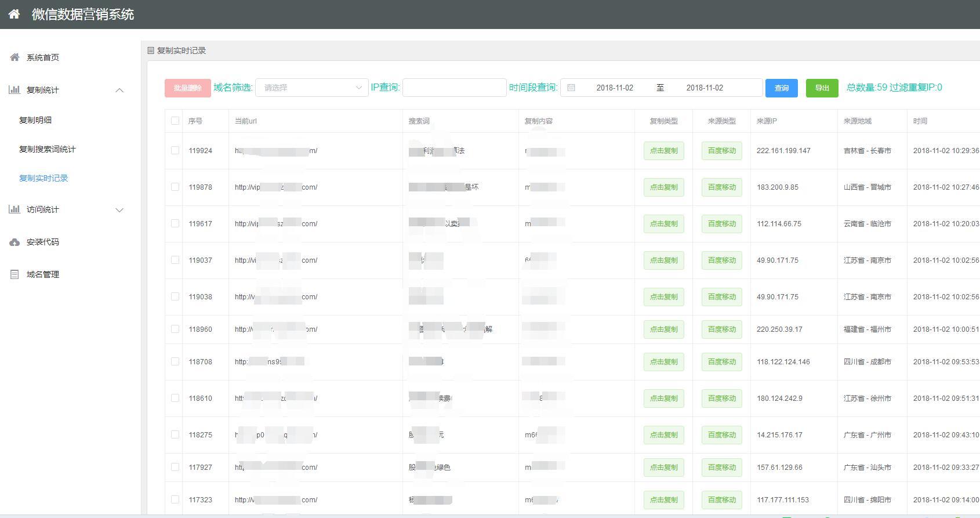
Task: Click the home icon in header
Action: tap(14, 14)
